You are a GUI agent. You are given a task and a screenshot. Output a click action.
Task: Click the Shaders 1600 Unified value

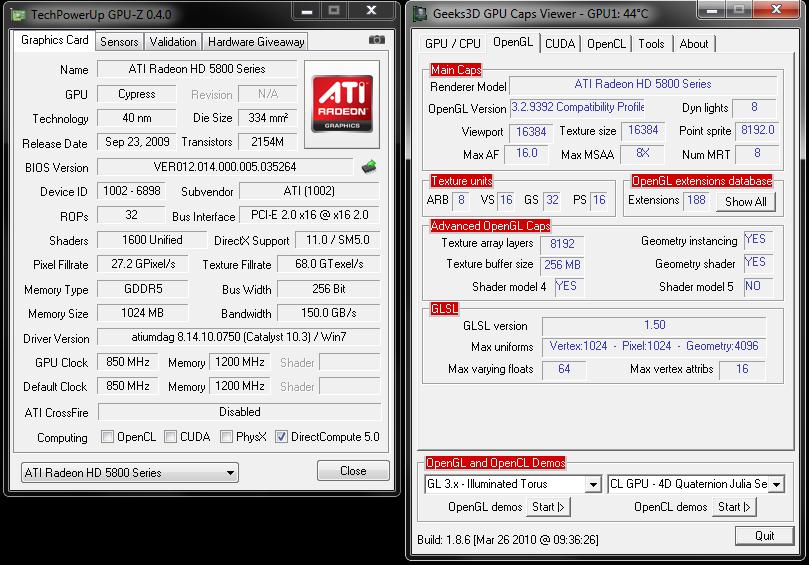pos(152,240)
